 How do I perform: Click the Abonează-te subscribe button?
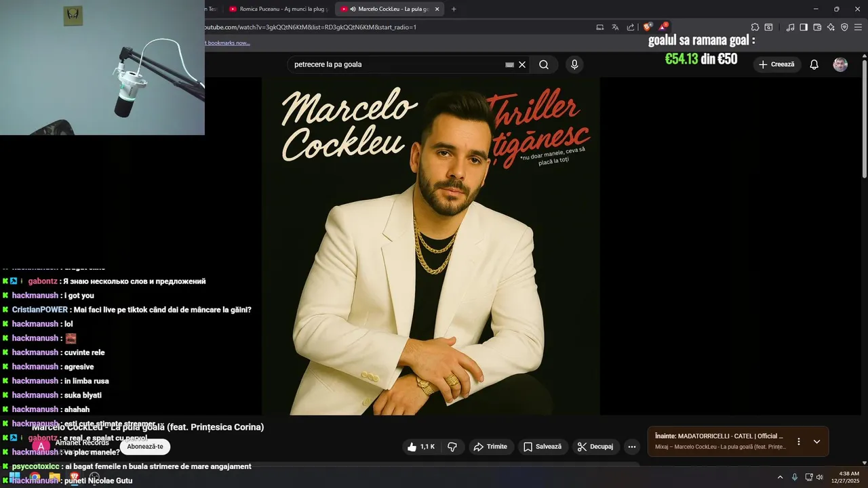145,447
